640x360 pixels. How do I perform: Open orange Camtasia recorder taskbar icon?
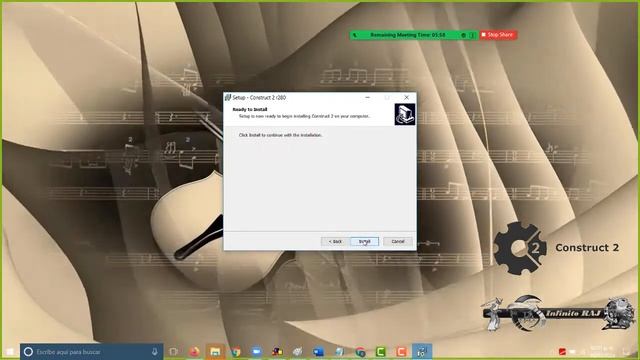(x=401, y=351)
